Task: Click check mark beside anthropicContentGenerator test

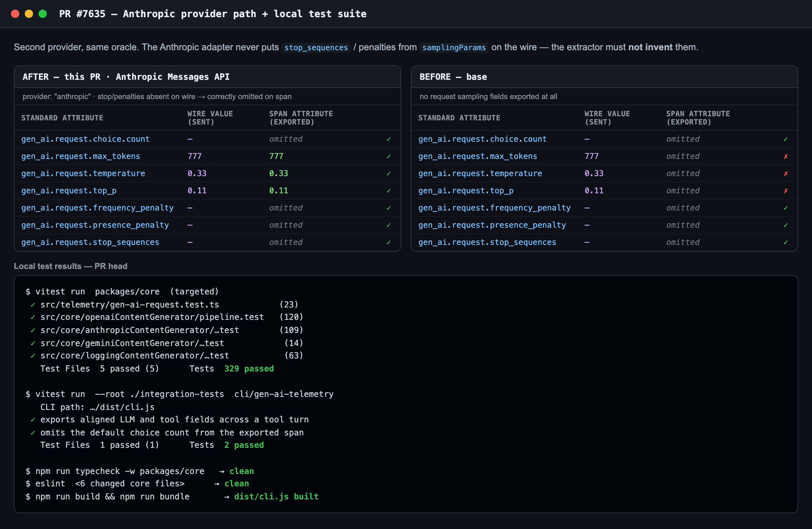Action: coord(33,330)
